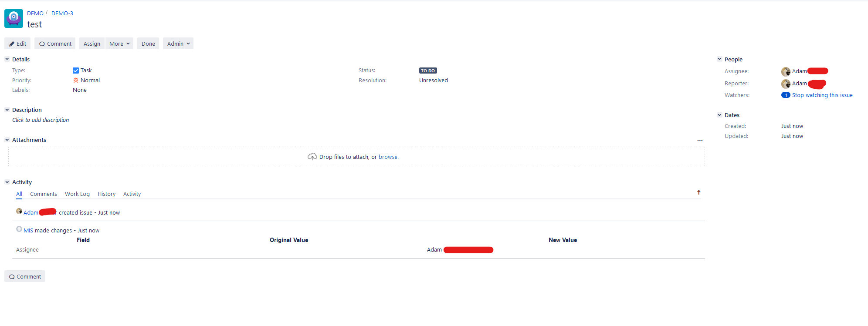
Task: Switch to the Work Log tab
Action: (77, 194)
